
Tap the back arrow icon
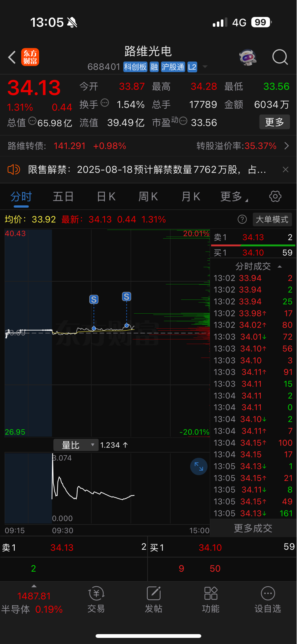[x=12, y=57]
